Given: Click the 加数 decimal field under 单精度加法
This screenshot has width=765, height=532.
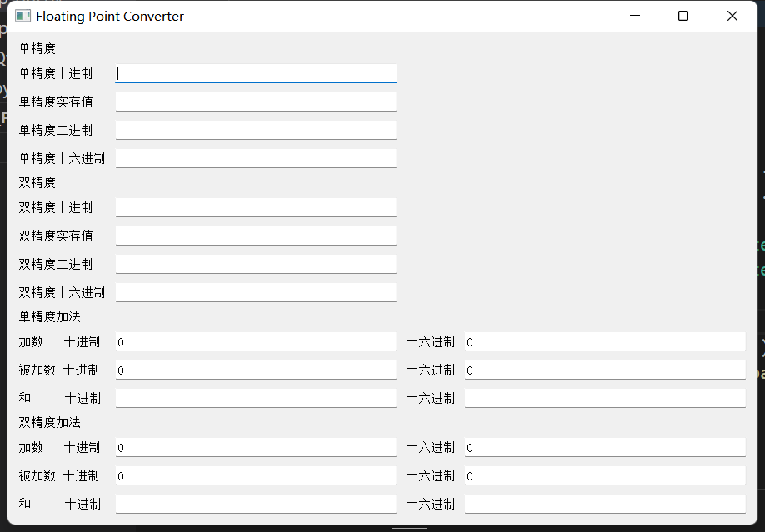Looking at the screenshot, I should tap(255, 341).
